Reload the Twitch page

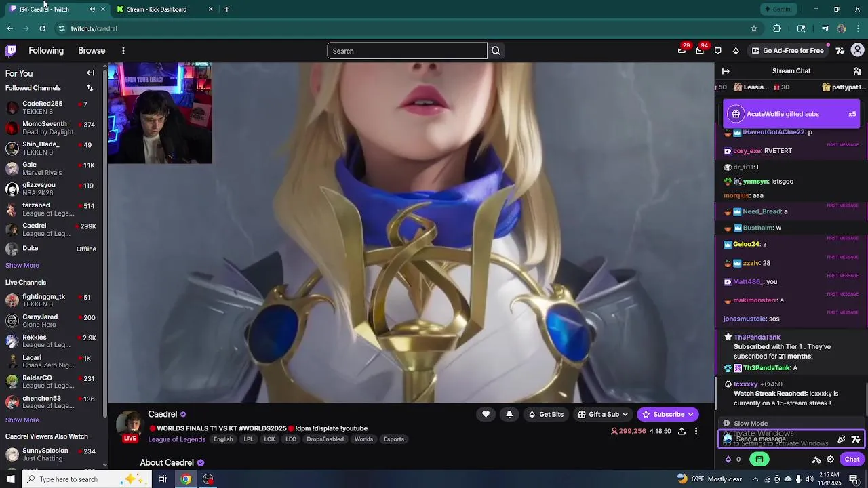[x=42, y=28]
